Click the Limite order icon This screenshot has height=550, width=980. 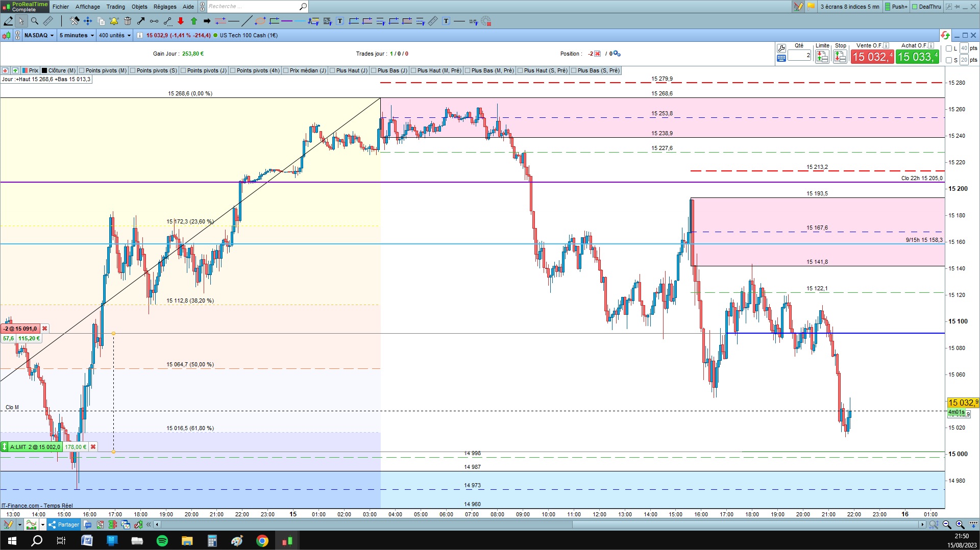pyautogui.click(x=822, y=57)
